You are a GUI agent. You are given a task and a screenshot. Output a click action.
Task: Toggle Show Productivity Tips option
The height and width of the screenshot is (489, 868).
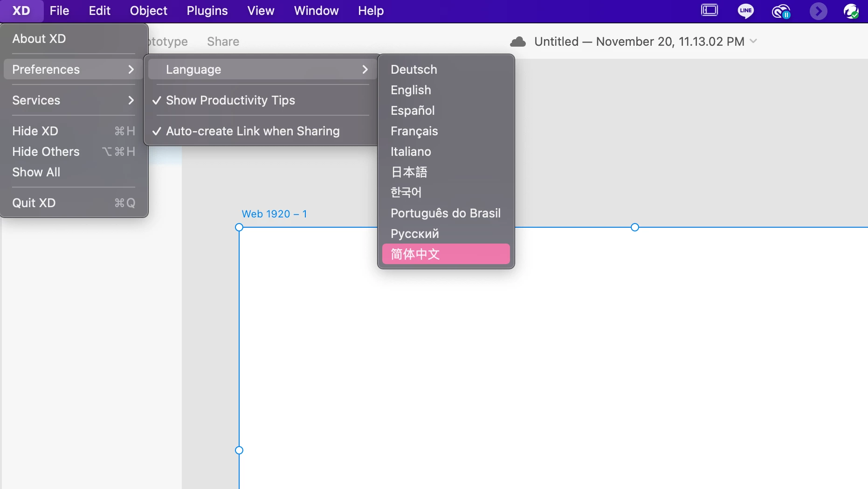coord(262,100)
